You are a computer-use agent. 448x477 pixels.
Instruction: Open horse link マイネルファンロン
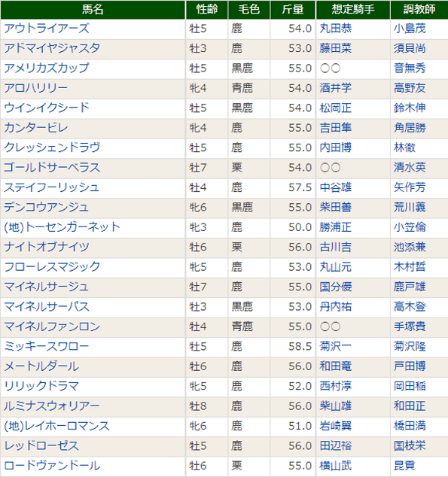tap(52, 327)
